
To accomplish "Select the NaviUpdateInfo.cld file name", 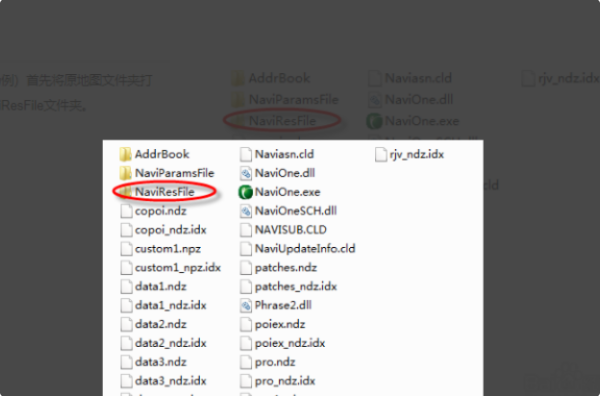I will click(x=305, y=249).
